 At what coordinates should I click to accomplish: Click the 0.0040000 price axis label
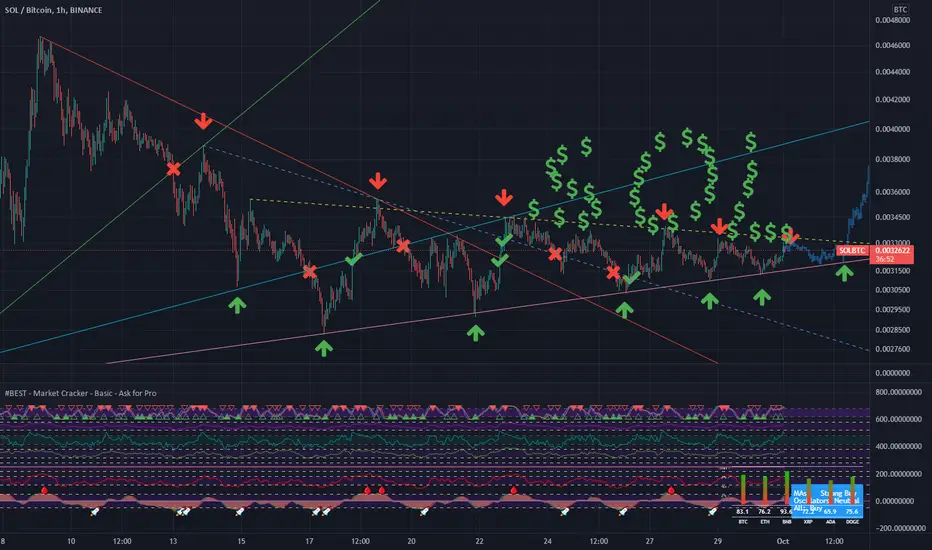coord(892,129)
